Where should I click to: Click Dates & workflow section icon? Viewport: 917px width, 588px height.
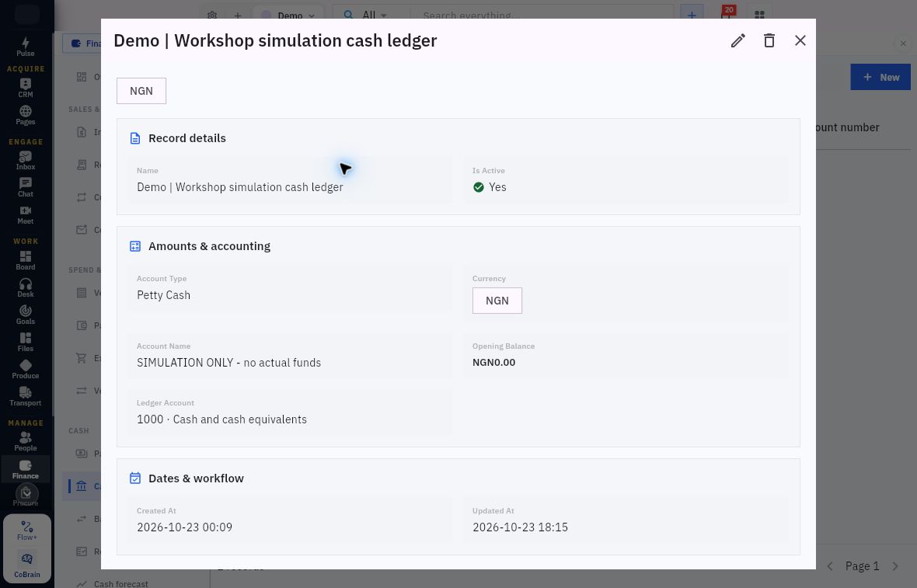pos(135,478)
